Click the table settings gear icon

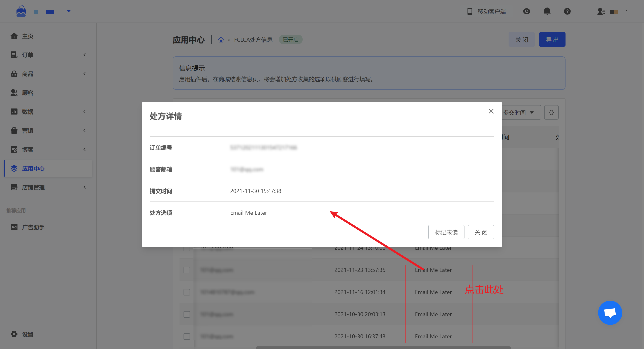pyautogui.click(x=551, y=113)
